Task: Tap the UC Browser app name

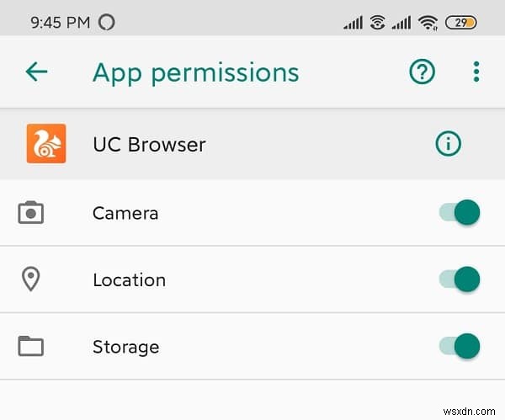Action: coord(149,144)
